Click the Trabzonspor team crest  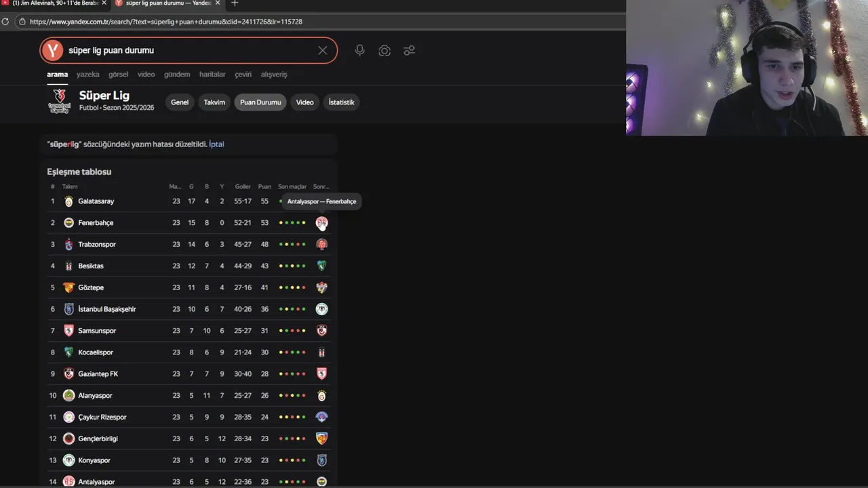coord(68,245)
